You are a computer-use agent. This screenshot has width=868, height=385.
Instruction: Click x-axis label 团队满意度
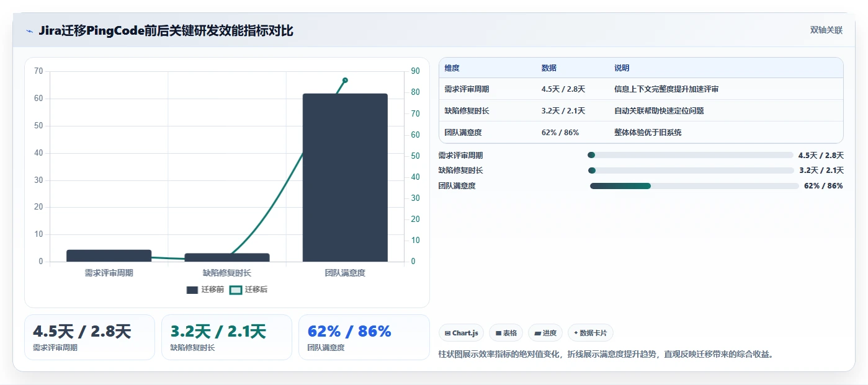[345, 273]
